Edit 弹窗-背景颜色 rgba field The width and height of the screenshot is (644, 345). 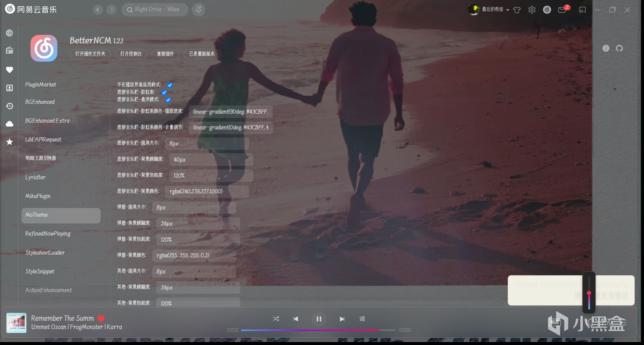tap(194, 256)
